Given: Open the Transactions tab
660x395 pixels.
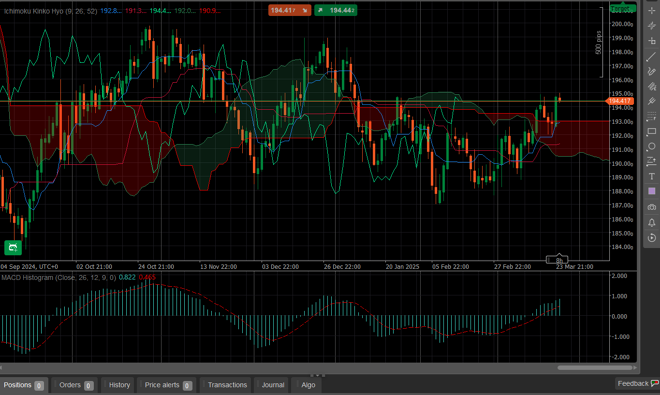Looking at the screenshot, I should [x=227, y=385].
